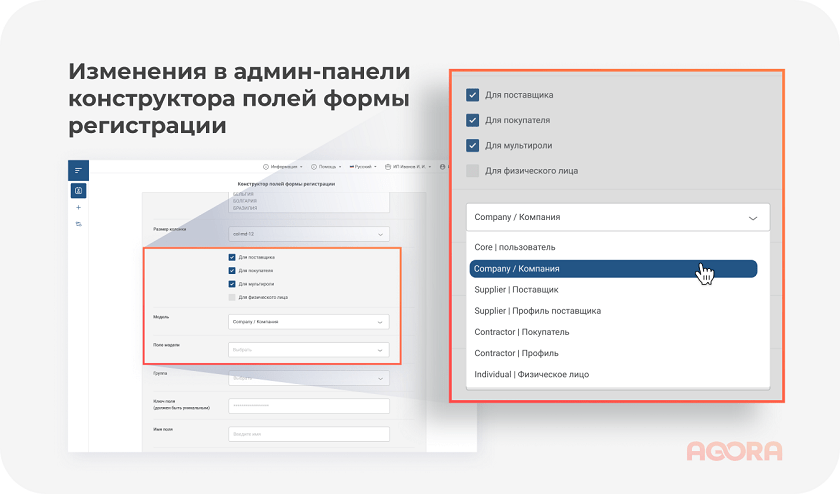Click the plus icon in left sidebar
This screenshot has width=840, height=494.
[78, 207]
